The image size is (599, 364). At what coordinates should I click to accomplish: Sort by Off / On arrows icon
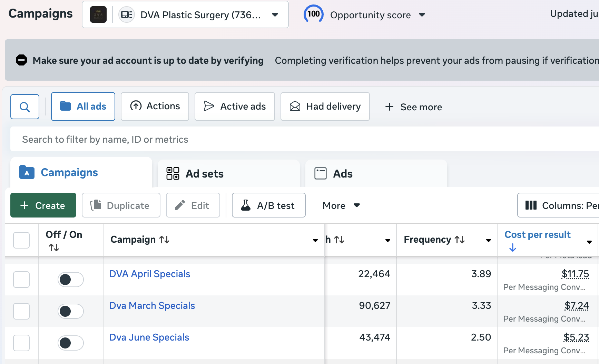[x=54, y=247]
